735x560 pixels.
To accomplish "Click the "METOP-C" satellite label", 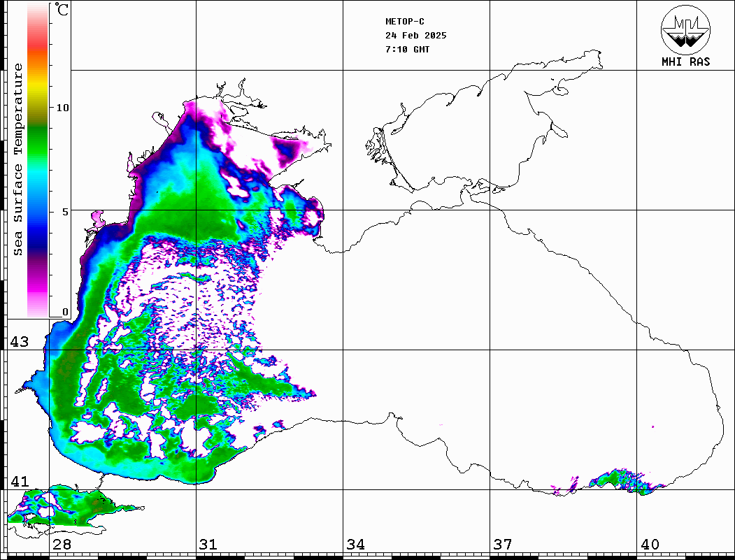I will 405,22.
